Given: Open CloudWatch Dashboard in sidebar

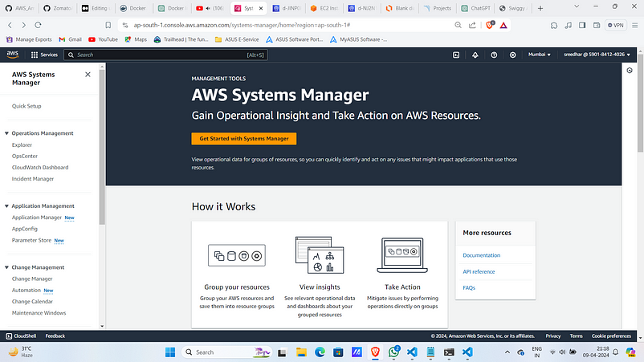Looking at the screenshot, I should pos(40,168).
